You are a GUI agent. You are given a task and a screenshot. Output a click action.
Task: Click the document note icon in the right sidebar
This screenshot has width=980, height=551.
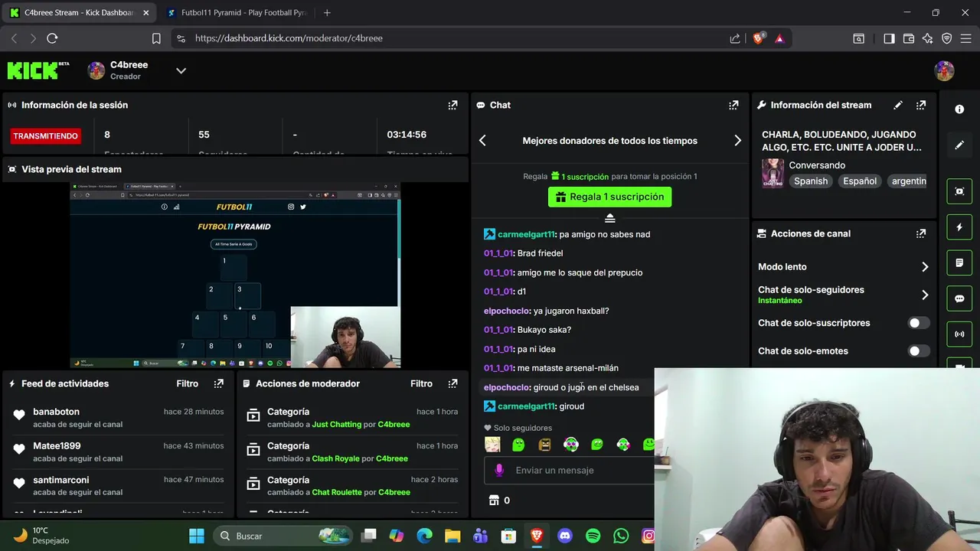point(959,262)
